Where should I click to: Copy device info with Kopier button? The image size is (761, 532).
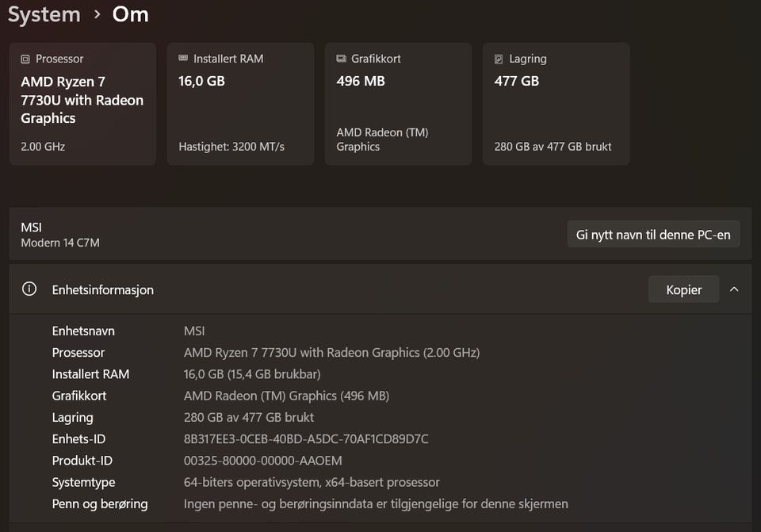pyautogui.click(x=684, y=289)
